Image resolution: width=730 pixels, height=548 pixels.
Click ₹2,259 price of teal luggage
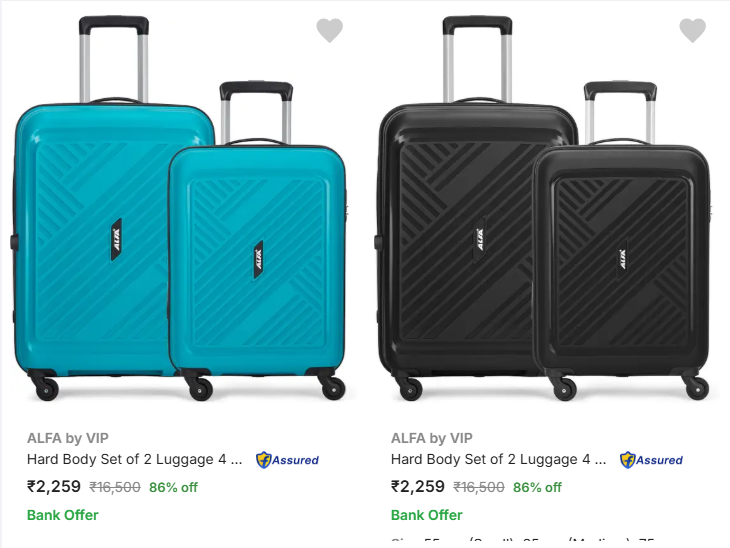54,487
